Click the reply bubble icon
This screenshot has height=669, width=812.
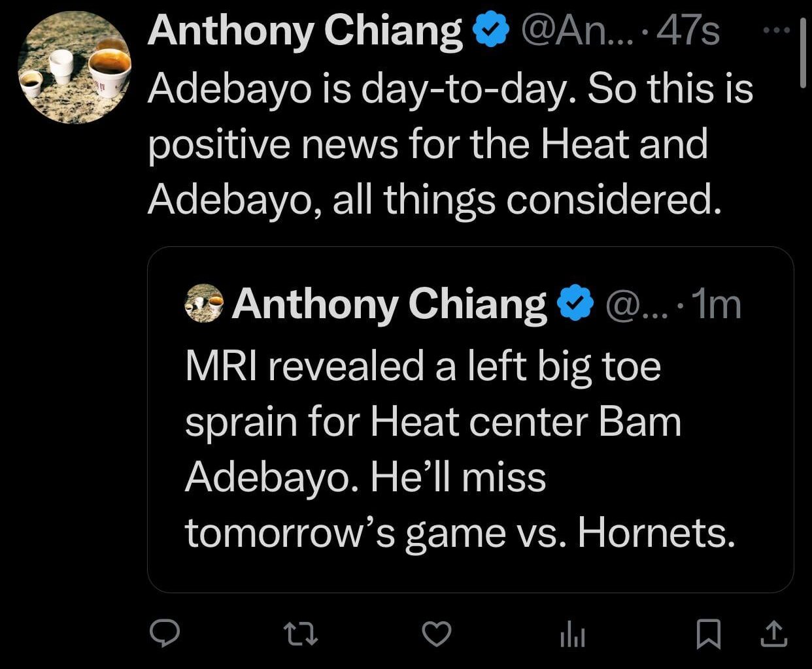coord(165,632)
